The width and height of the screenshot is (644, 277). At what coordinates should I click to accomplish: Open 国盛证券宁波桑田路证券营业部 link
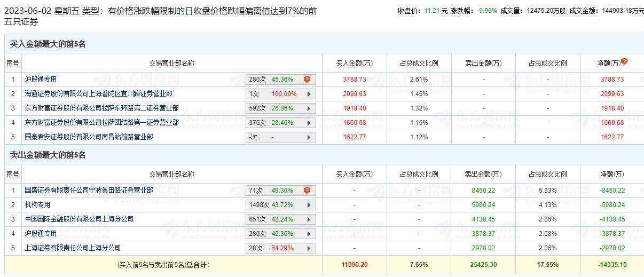89,191
